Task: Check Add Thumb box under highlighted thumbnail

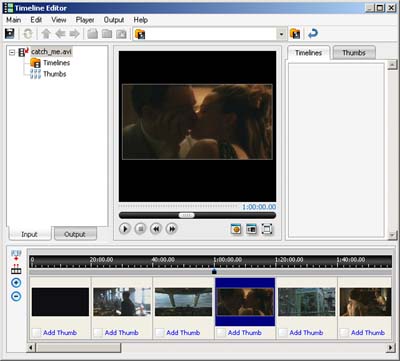Action: click(x=221, y=333)
